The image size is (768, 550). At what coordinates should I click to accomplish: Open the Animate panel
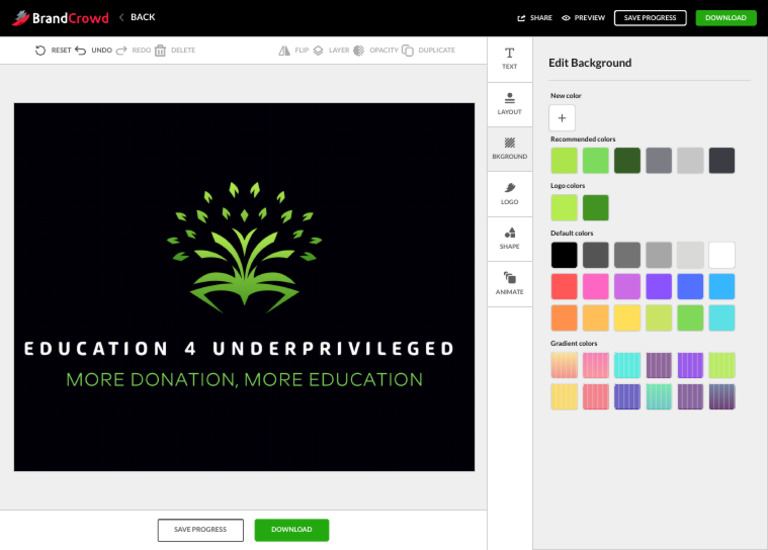point(509,284)
